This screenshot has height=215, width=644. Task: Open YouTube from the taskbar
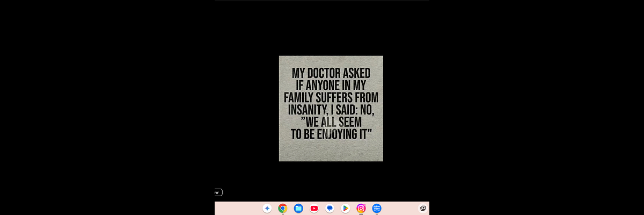click(314, 209)
